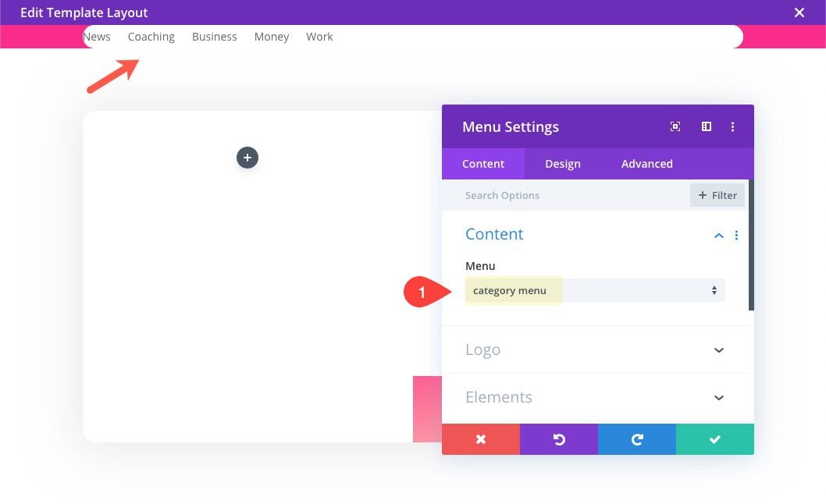
Task: Open Content section three-dot menu
Action: click(x=736, y=236)
